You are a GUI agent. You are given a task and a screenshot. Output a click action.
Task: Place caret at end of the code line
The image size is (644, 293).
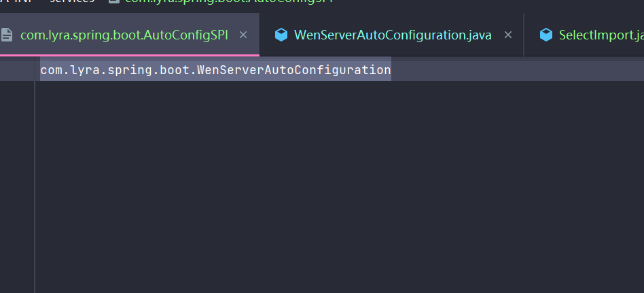pos(391,70)
